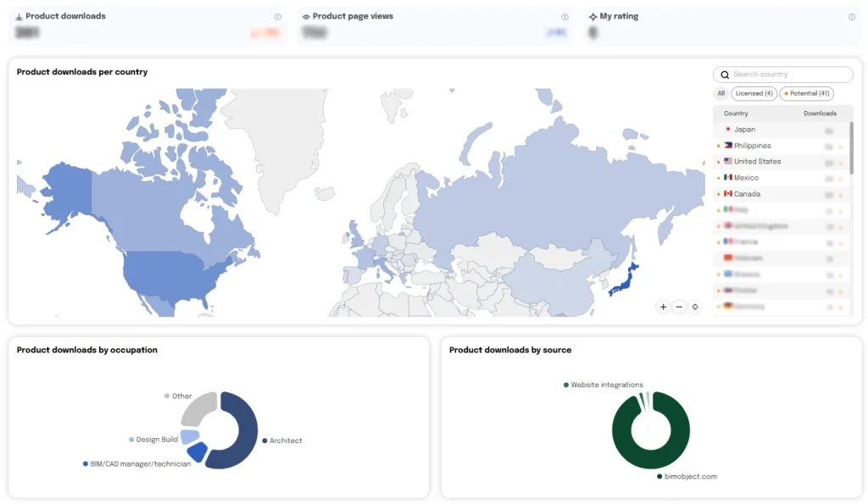The width and height of the screenshot is (868, 504).
Task: Click the map zoom out minus button
Action: 679,307
